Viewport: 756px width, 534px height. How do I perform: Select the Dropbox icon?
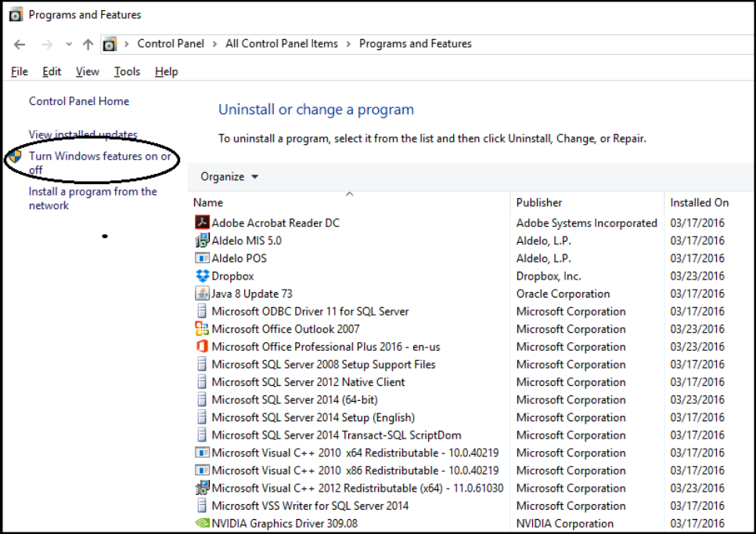[202, 276]
